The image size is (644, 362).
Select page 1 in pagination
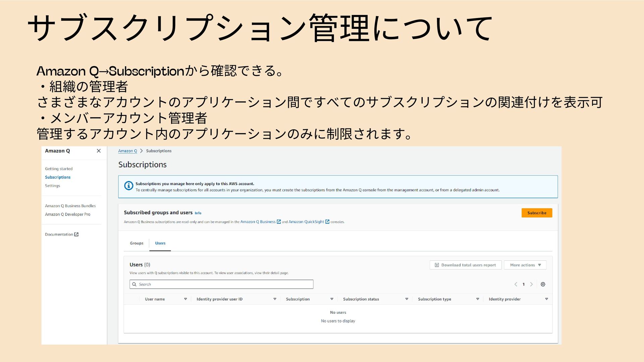[524, 284]
